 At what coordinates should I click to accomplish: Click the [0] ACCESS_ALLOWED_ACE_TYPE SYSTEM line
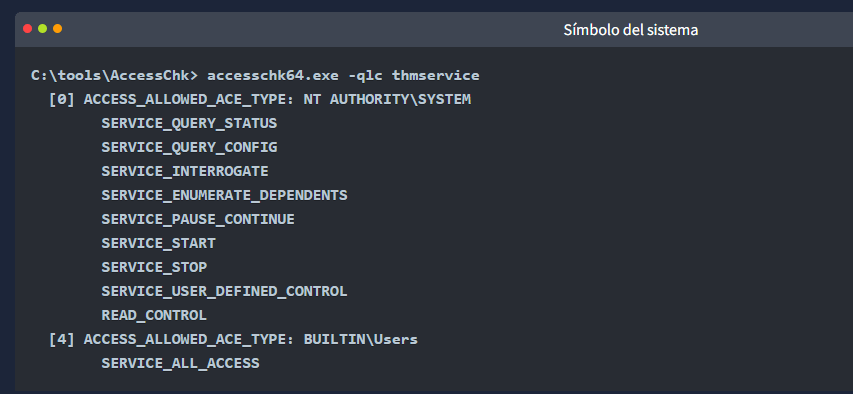coord(259,100)
